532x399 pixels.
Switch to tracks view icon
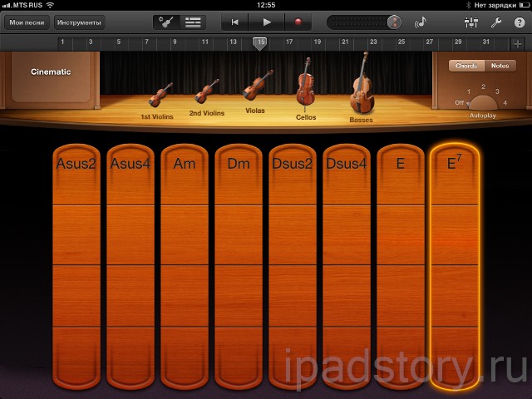[x=193, y=22]
